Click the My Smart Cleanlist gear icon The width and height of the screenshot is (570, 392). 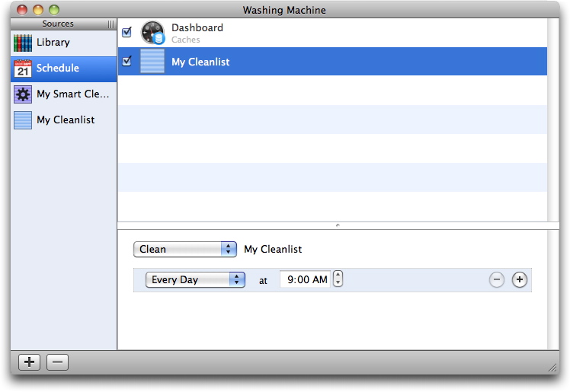[x=23, y=94]
